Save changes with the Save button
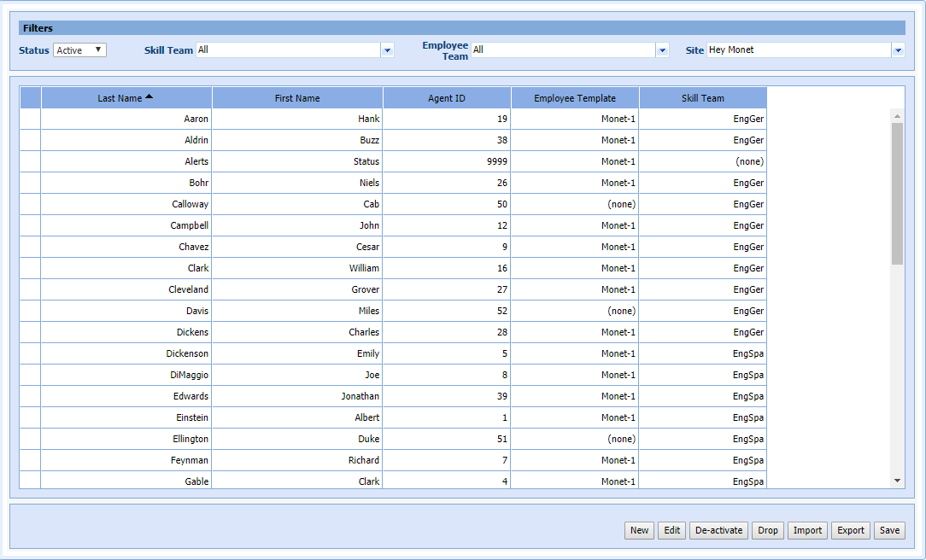Screen dimensions: 926x560 [x=889, y=530]
